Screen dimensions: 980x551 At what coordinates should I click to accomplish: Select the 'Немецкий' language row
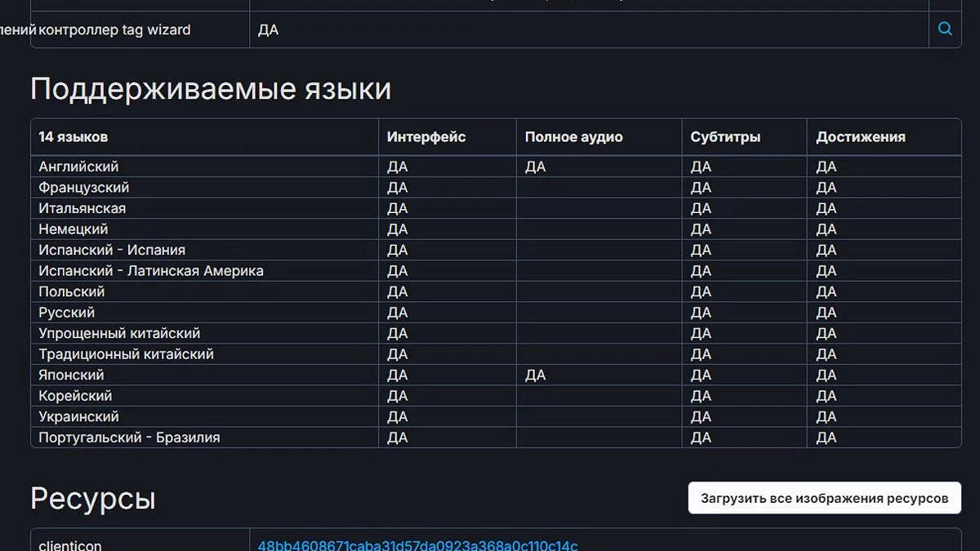coord(496,229)
